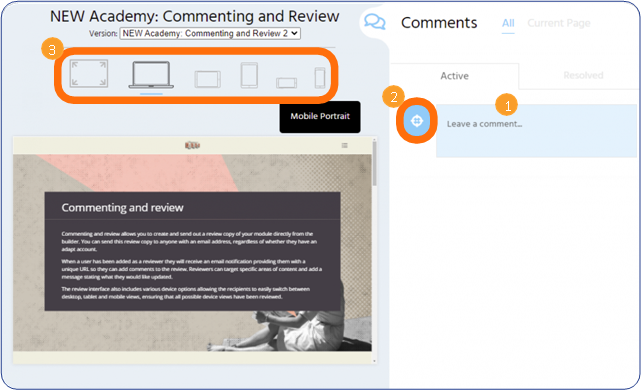Open the hamburger menu in preview
Viewport: 642px width, 392px height.
tap(345, 145)
